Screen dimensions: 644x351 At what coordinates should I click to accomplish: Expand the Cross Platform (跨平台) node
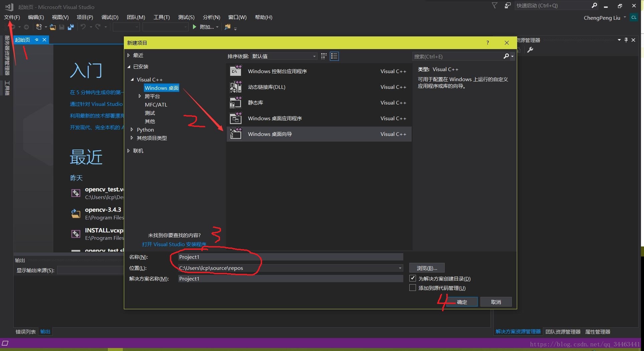pos(140,96)
